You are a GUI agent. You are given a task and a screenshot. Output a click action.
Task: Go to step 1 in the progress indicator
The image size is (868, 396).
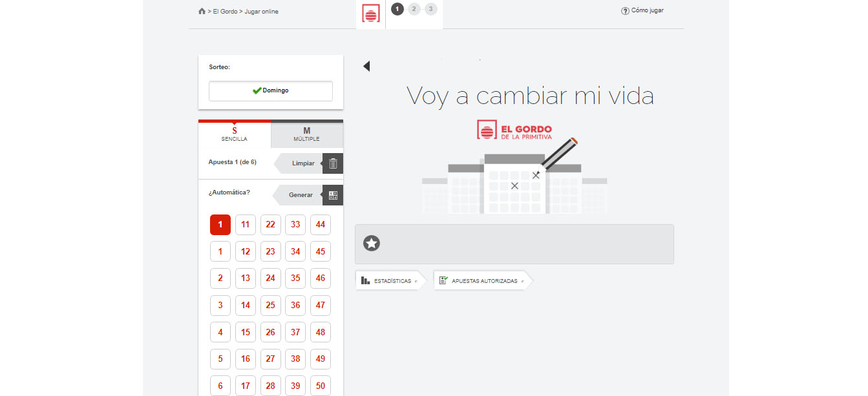click(x=397, y=9)
